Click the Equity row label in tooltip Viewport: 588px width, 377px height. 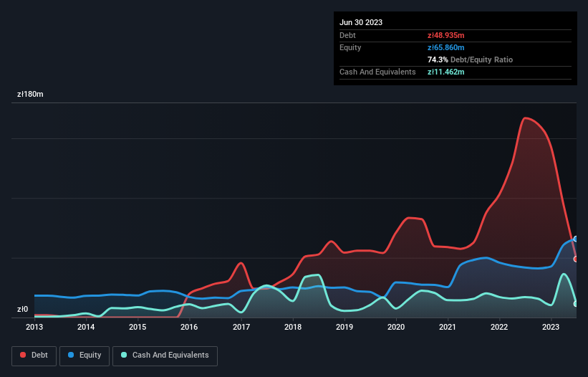click(350, 47)
